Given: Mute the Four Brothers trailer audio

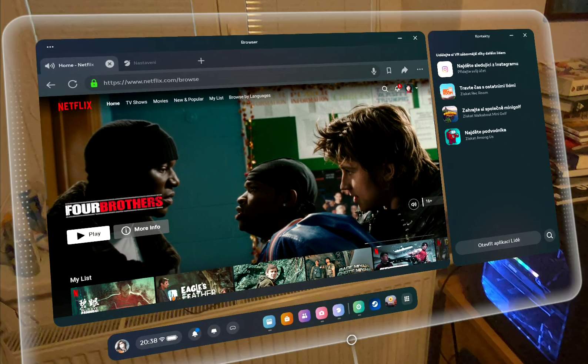Looking at the screenshot, I should coord(414,204).
